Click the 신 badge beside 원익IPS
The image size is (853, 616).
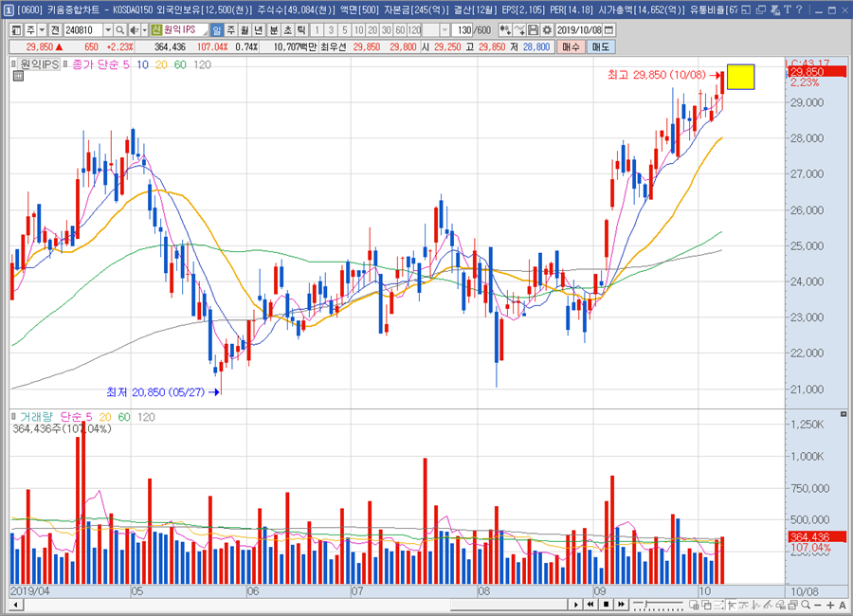point(156,30)
